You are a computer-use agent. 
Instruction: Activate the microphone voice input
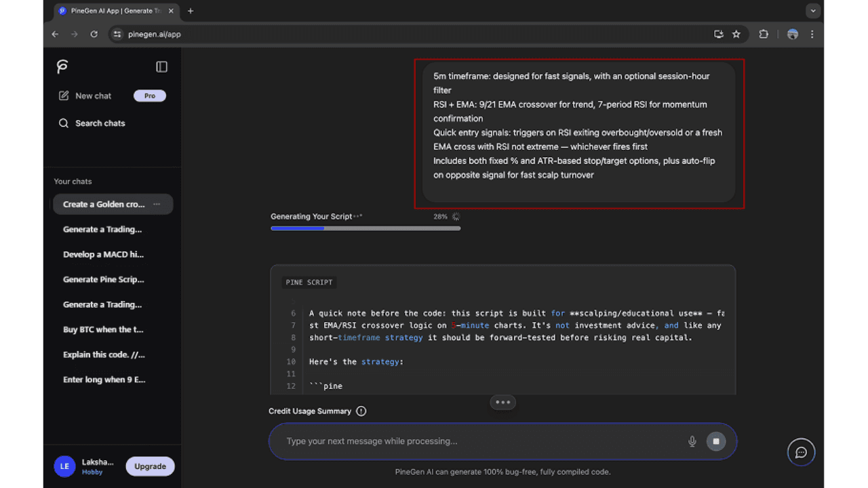(x=692, y=441)
